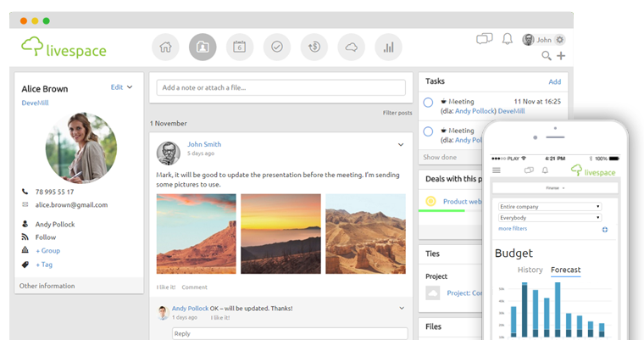Click the Add a note or attach a file field
Viewport: 644px width, 340px height.
coord(281,87)
